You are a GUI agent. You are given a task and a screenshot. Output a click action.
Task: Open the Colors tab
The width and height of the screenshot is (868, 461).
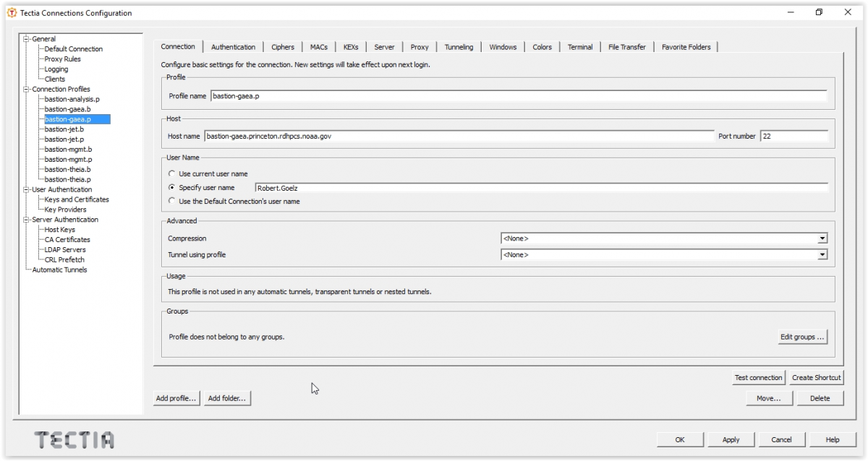point(542,47)
